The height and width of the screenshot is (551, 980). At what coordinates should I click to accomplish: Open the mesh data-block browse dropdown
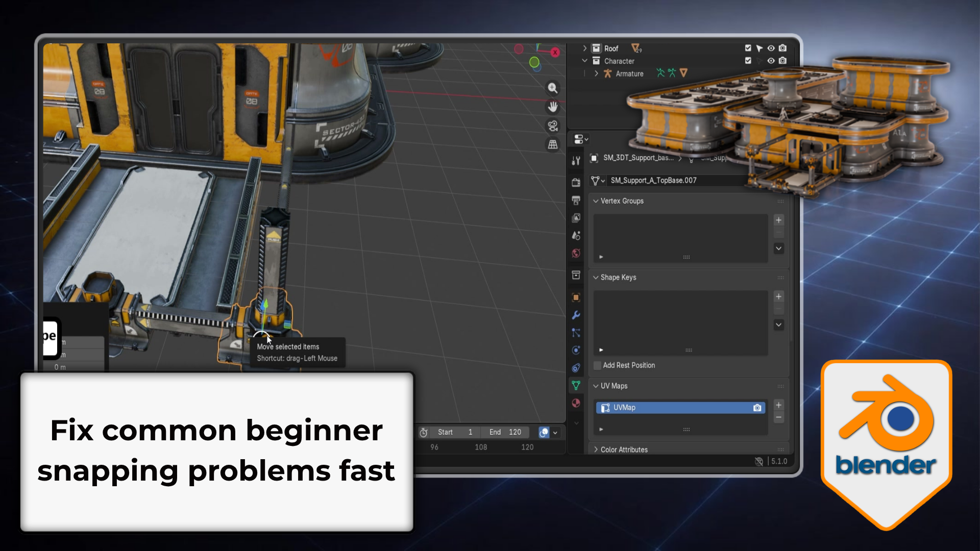tap(598, 181)
